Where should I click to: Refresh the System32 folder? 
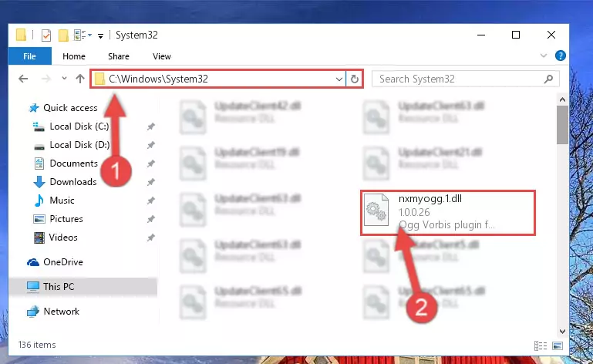tap(355, 79)
